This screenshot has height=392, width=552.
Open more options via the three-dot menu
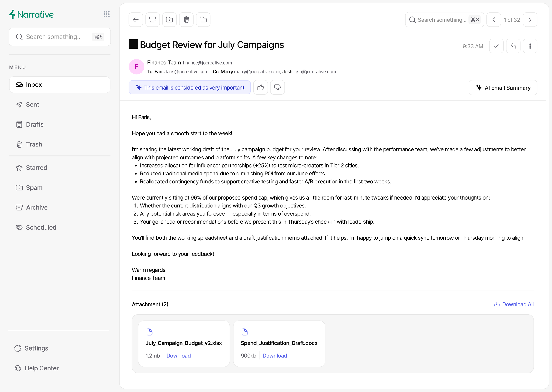point(530,46)
